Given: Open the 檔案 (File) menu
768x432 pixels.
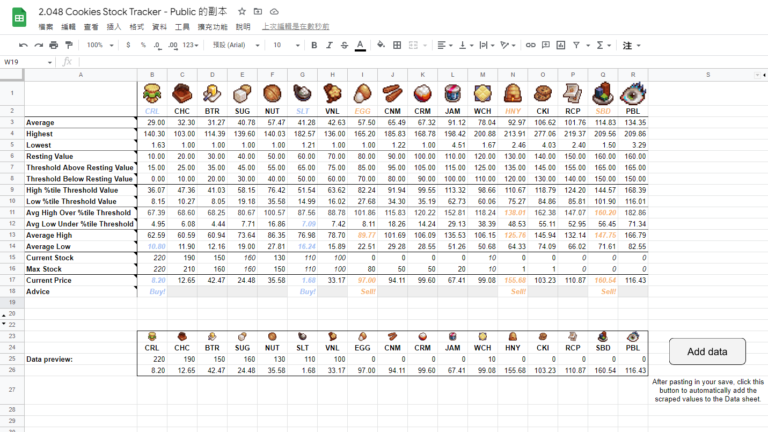Looking at the screenshot, I should coord(46,26).
